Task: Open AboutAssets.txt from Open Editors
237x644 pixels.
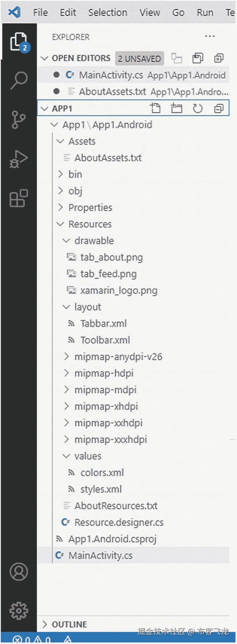Action: point(111,91)
